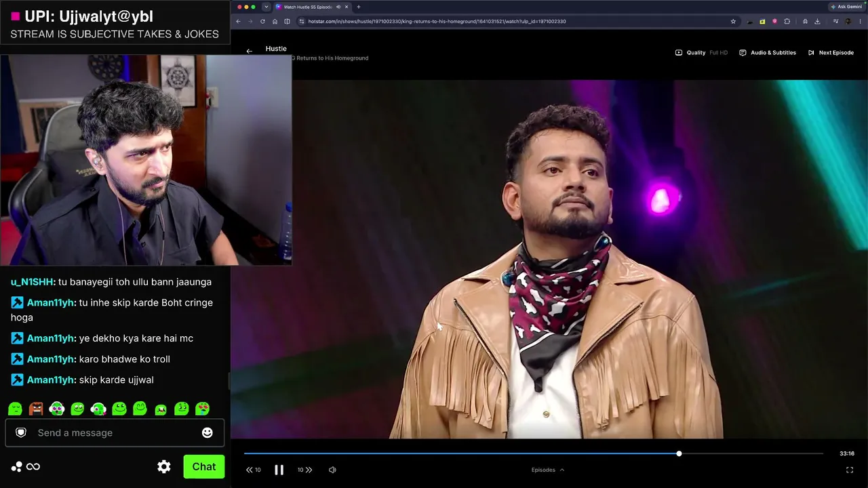
Task: Pick the heart-eyes green blob emote
Action: (x=202, y=409)
